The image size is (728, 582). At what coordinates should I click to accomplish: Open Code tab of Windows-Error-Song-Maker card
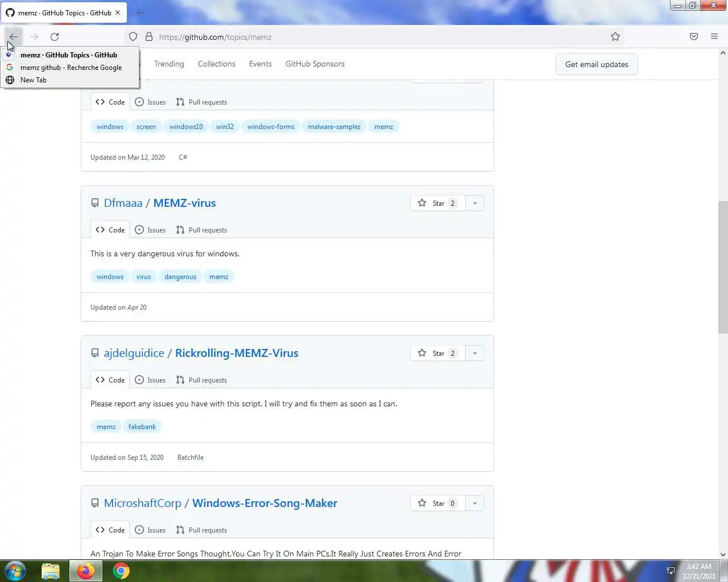(x=110, y=530)
